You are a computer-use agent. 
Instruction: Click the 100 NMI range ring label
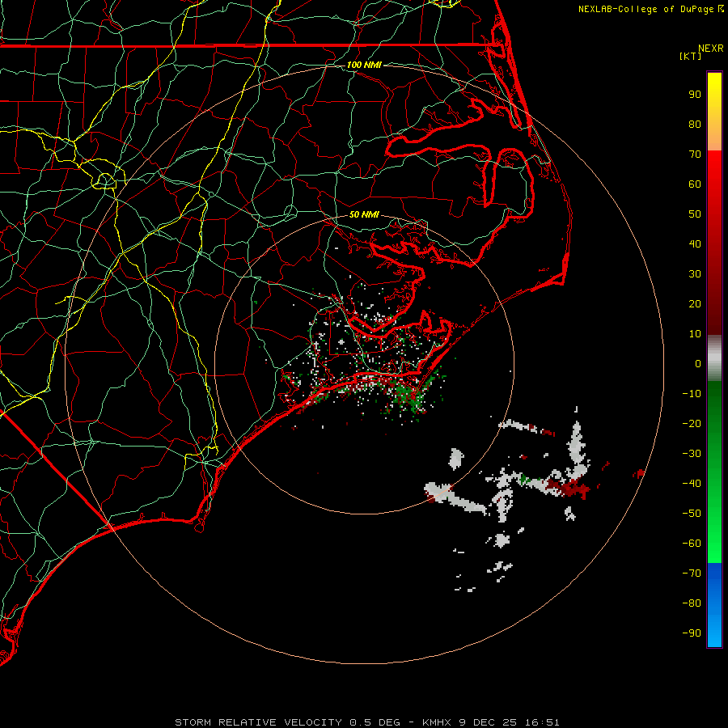(364, 65)
